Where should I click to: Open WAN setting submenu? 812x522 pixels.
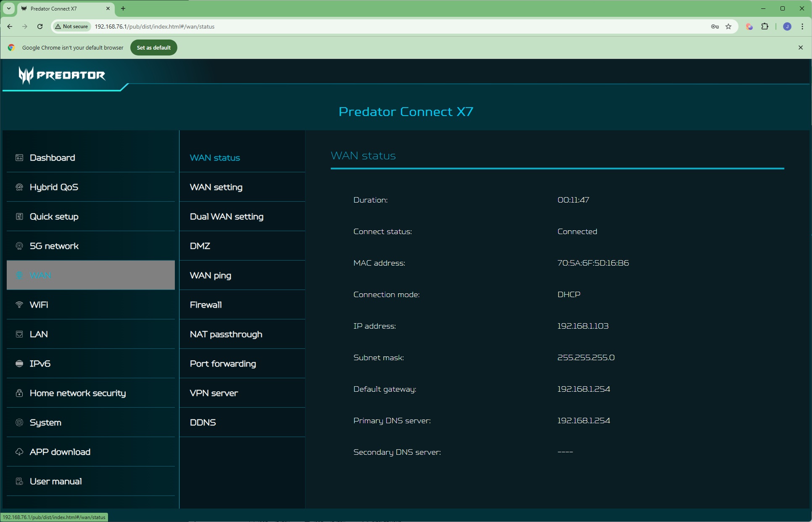pyautogui.click(x=216, y=187)
